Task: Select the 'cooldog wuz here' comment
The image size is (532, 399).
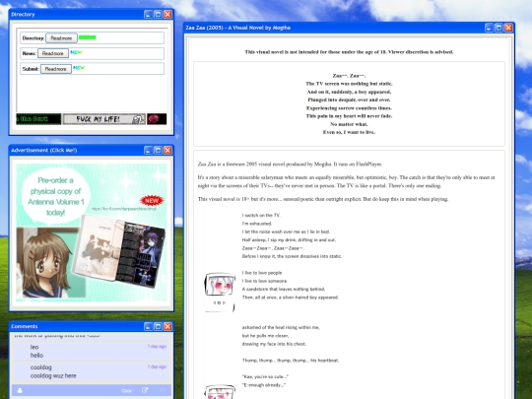Action: tap(92, 371)
